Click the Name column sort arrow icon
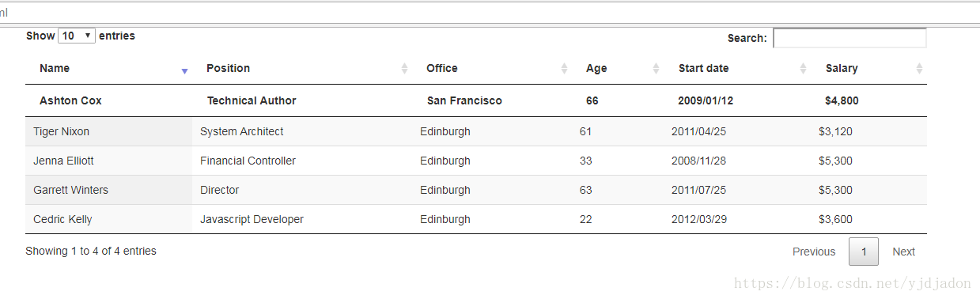Viewport: 980px width, 299px height. [x=184, y=71]
